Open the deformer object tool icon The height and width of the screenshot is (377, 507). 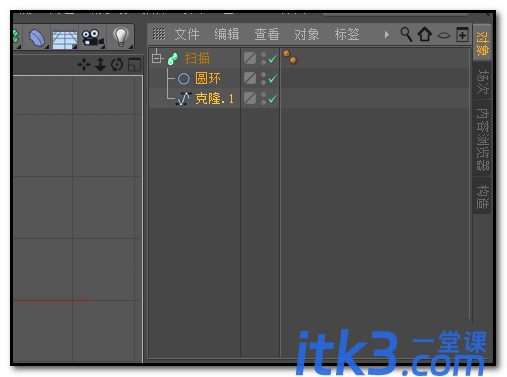(x=37, y=38)
